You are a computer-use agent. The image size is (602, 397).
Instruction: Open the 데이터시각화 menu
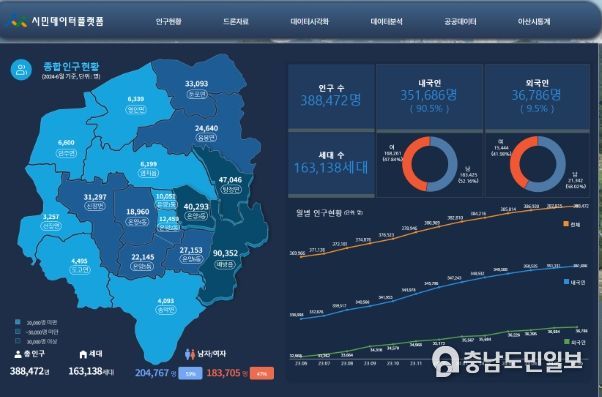tap(309, 22)
